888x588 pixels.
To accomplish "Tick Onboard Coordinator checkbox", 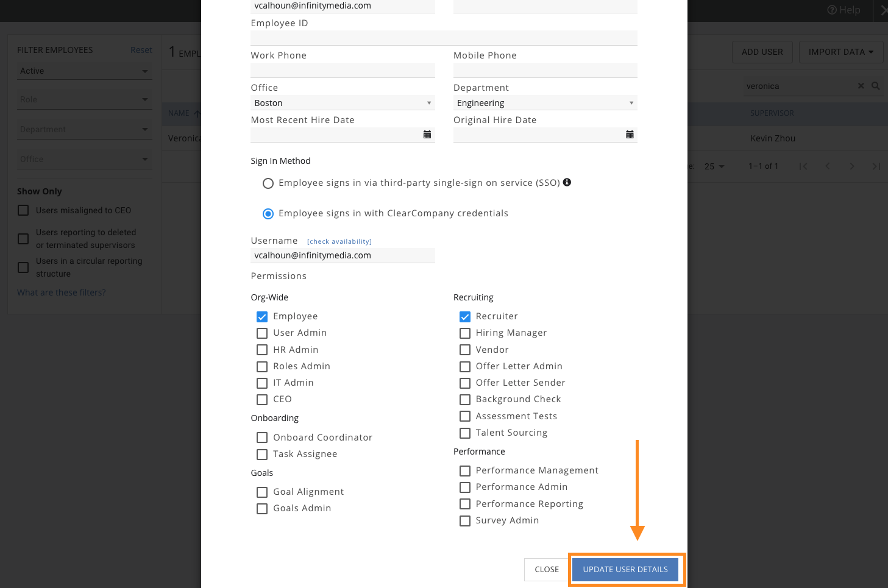I will coord(262,437).
